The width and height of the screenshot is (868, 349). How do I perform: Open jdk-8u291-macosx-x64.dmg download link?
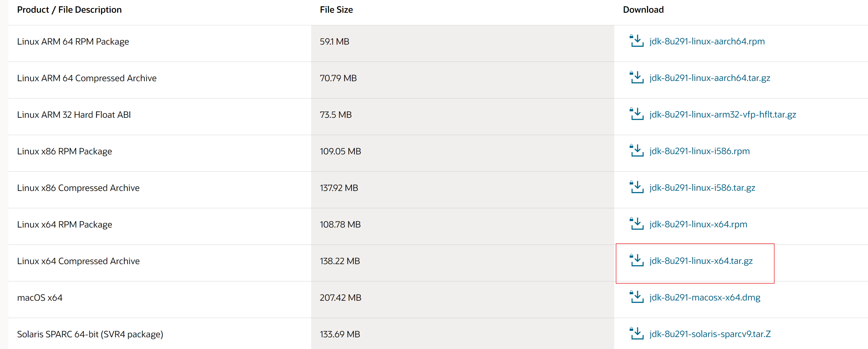click(705, 298)
